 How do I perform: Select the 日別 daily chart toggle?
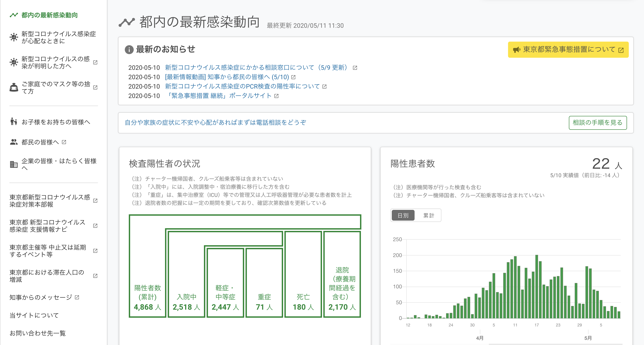403,215
